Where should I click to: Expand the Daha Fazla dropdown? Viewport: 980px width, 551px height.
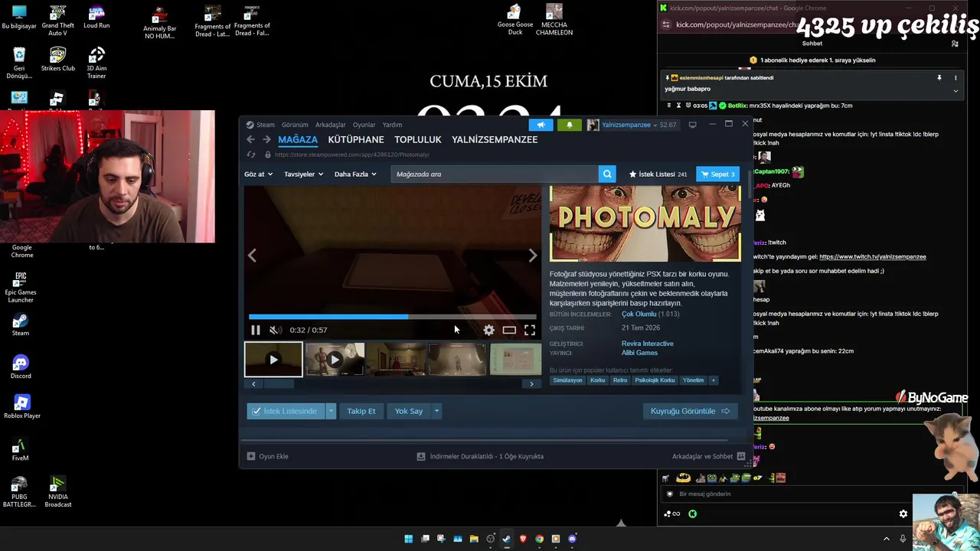tap(355, 174)
